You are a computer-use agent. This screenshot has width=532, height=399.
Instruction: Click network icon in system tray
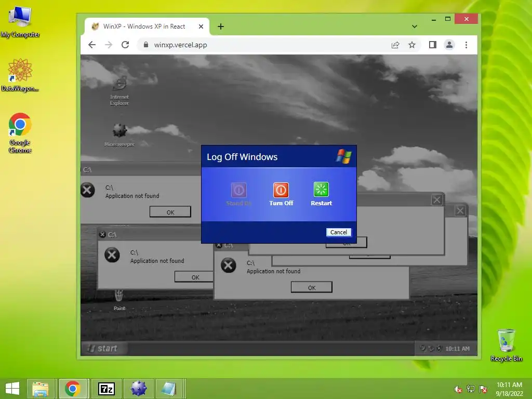point(471,389)
